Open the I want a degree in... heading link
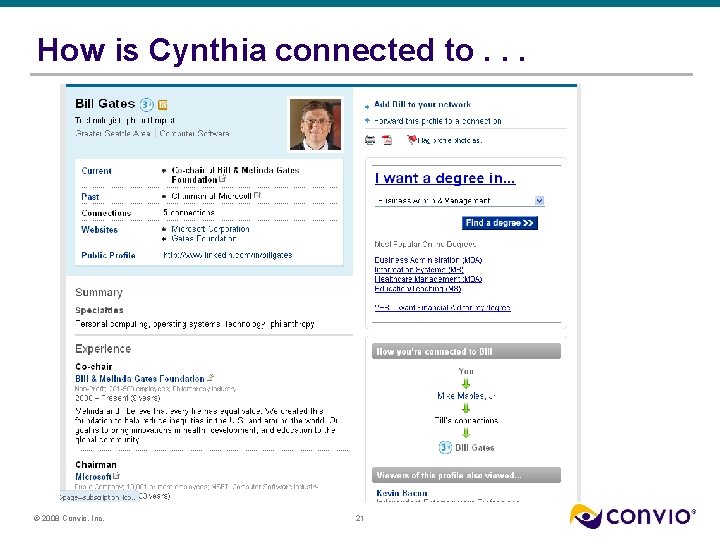720x540 pixels. pyautogui.click(x=445, y=178)
